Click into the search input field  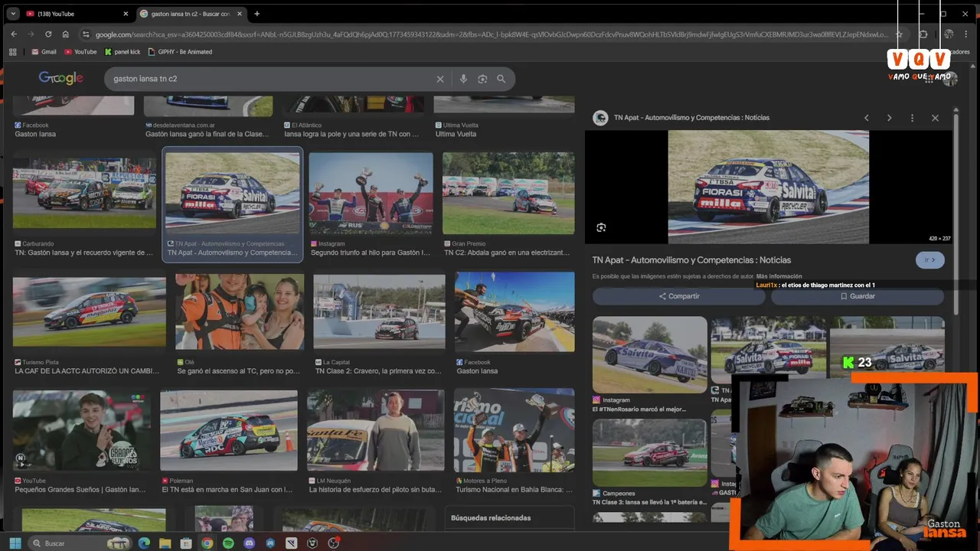point(272,79)
